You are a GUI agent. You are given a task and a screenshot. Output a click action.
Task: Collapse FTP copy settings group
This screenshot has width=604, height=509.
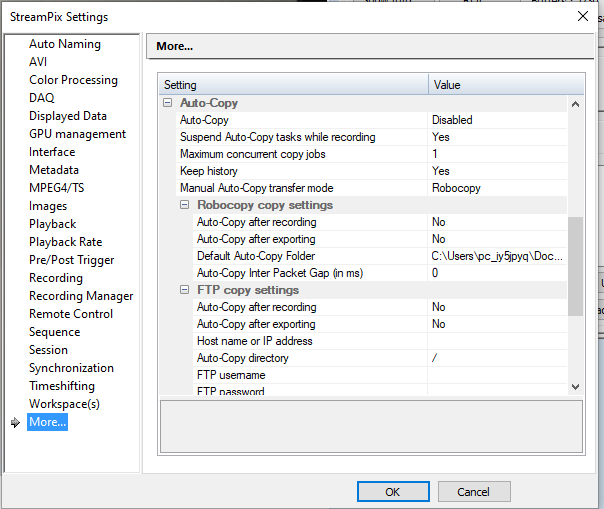click(x=185, y=290)
